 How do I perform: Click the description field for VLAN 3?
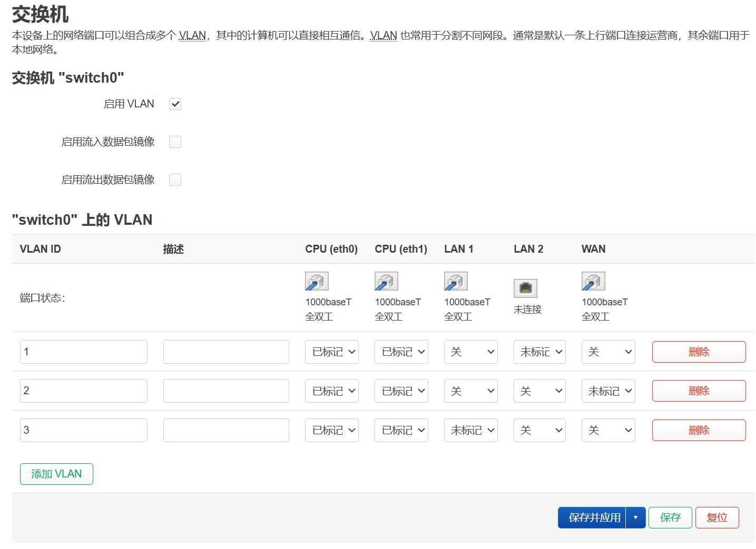point(226,431)
